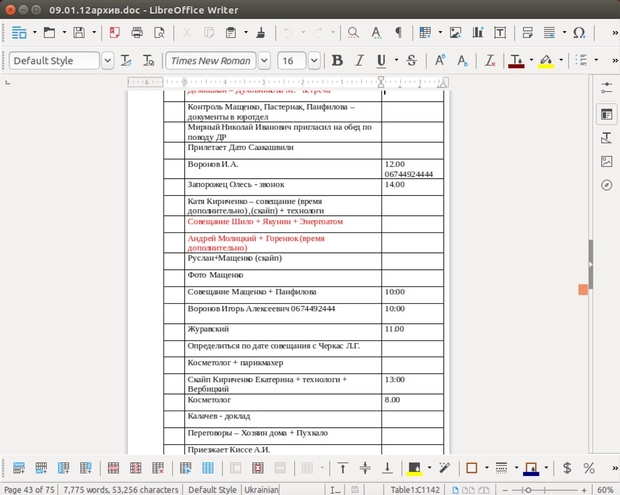Open Find & Replace magnifier icon
Screen dimensions: 620x495
(352, 33)
